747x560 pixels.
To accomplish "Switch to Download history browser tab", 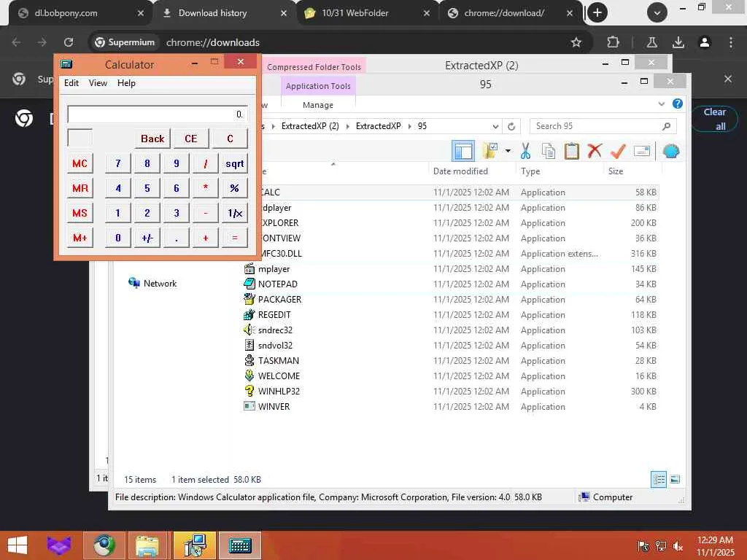I will click(x=224, y=13).
